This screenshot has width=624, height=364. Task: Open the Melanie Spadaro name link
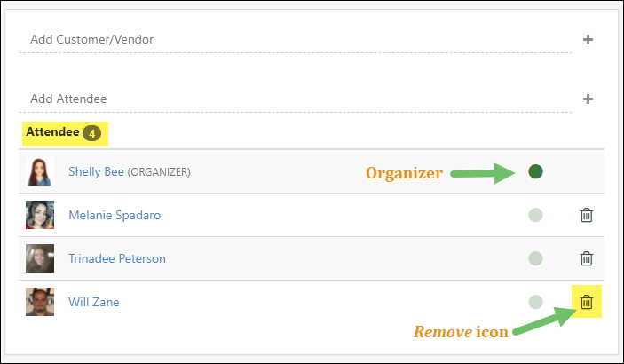coord(115,215)
